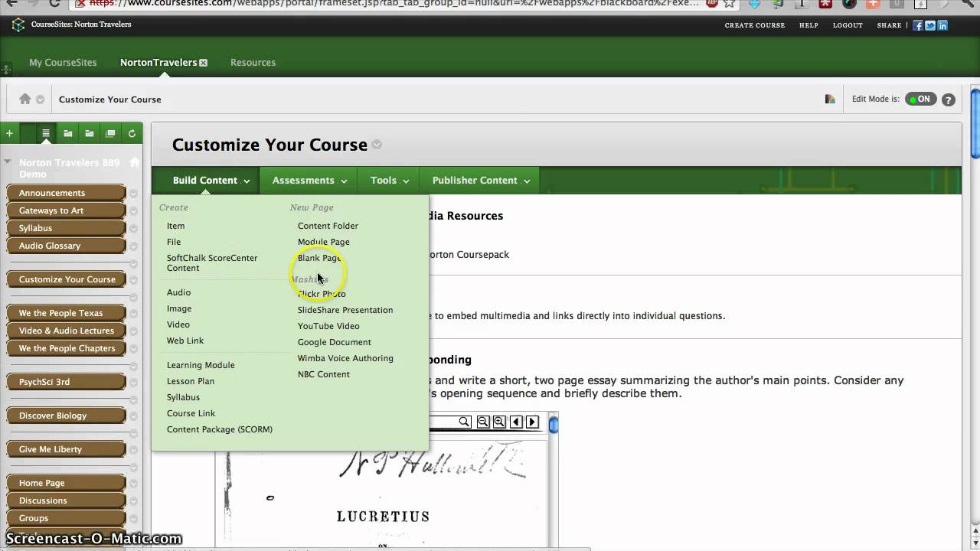The height and width of the screenshot is (551, 980).
Task: Click the Facebook share icon
Action: coord(918,25)
